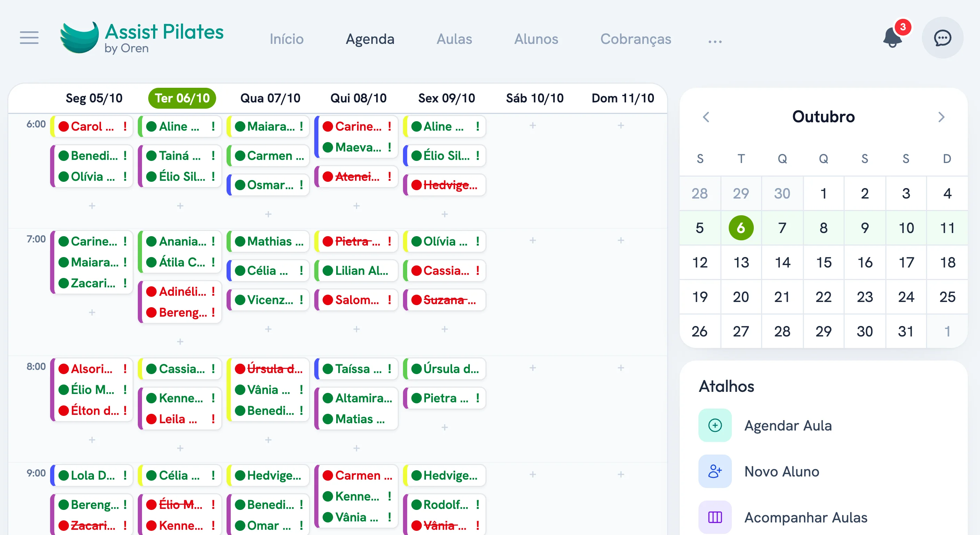Click alert mark beside Carol at Monday 6:00
This screenshot has height=535, width=980.
point(125,126)
